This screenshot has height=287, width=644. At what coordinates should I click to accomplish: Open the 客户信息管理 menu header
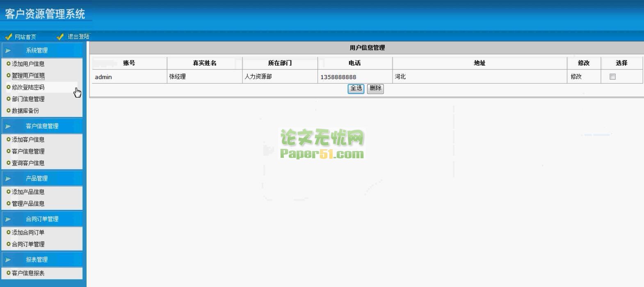(42, 126)
